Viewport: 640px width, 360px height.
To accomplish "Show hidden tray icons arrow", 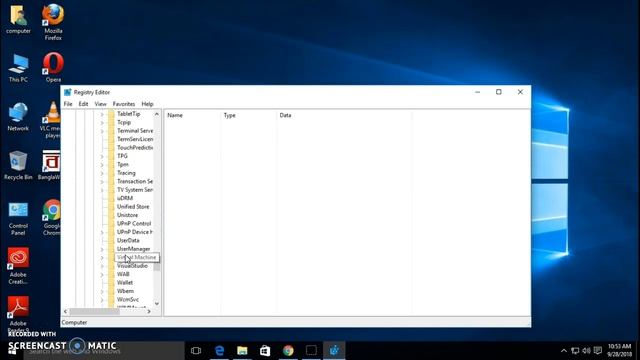I will tap(564, 351).
